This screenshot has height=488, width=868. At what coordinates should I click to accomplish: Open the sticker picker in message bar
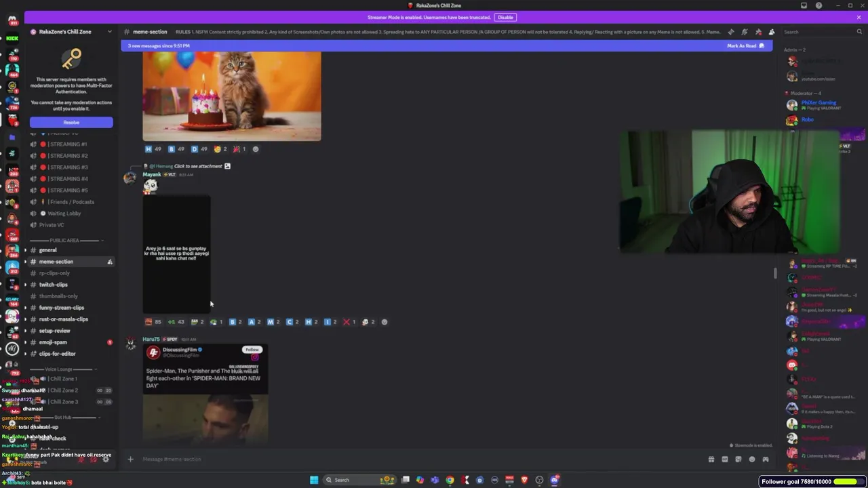point(738,460)
